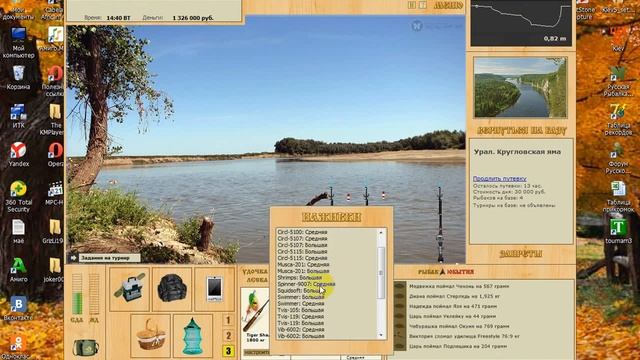Select bait Shrimps: Большая

click(x=300, y=278)
